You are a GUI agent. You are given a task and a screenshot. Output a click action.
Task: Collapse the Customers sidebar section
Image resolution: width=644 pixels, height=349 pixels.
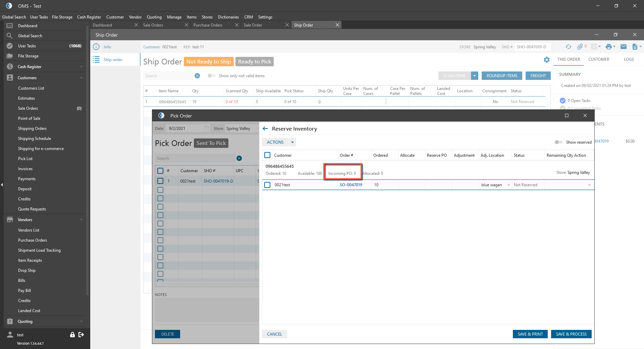click(x=82, y=78)
